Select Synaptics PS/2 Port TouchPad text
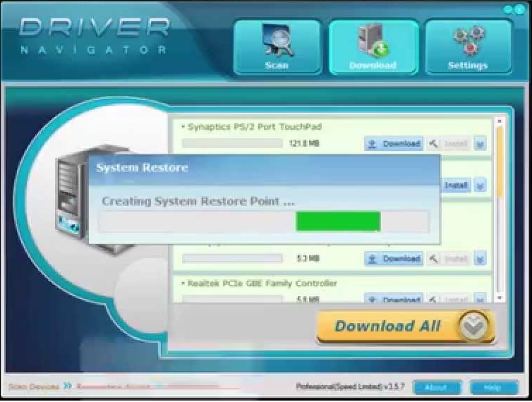532x402 pixels. [x=255, y=127]
